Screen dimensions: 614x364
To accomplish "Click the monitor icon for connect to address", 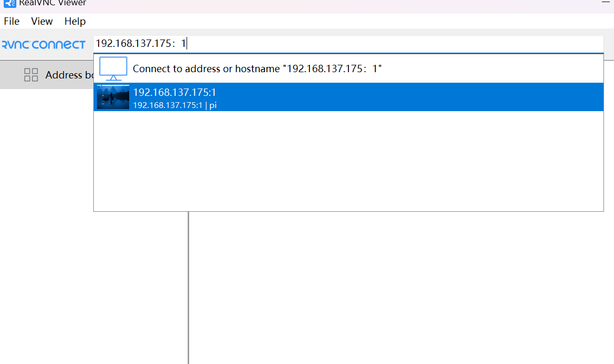I will click(113, 68).
